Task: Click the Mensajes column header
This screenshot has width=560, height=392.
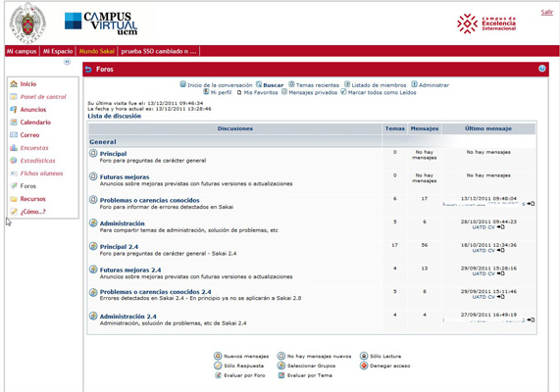Action: pos(425,128)
